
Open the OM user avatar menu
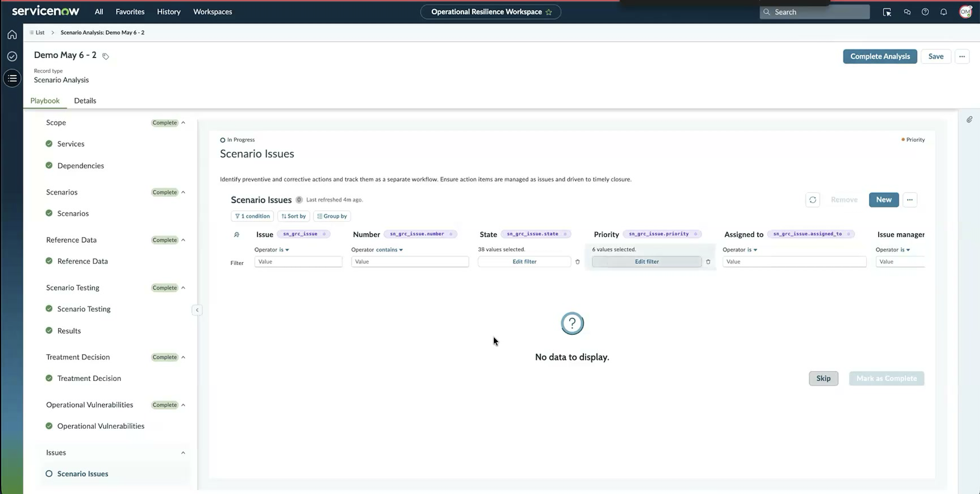click(966, 12)
